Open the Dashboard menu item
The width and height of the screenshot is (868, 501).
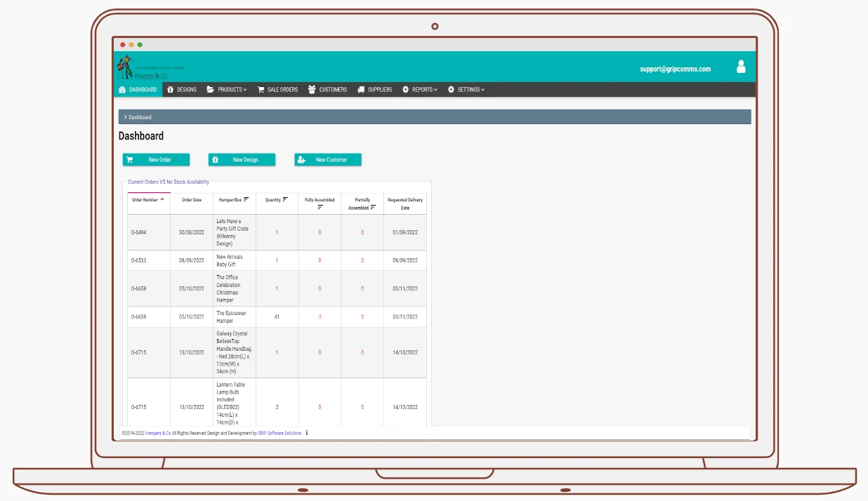pos(138,90)
